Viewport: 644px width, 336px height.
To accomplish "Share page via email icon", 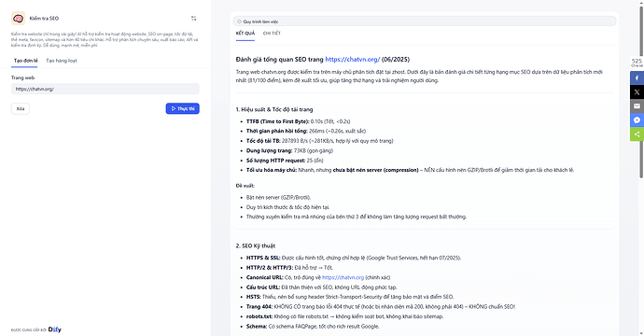I will (x=637, y=106).
